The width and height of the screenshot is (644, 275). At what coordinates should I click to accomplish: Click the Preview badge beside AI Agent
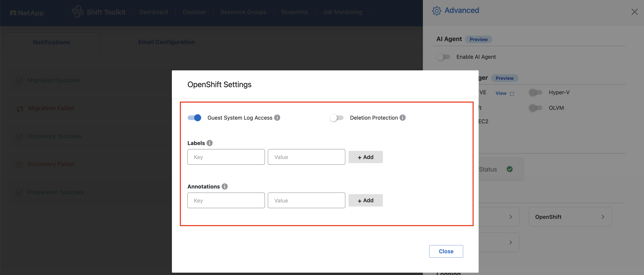[479, 39]
